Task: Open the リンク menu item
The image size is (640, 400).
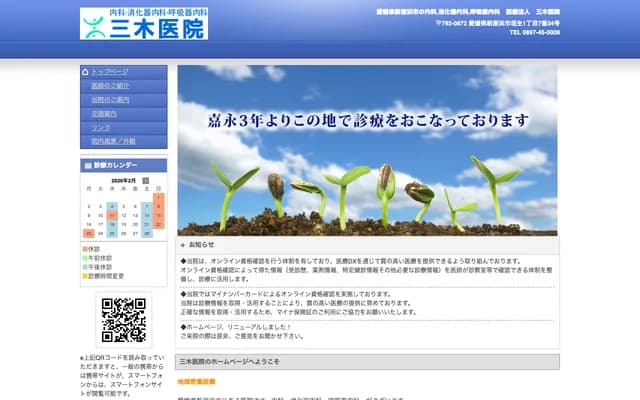Action: [101, 128]
